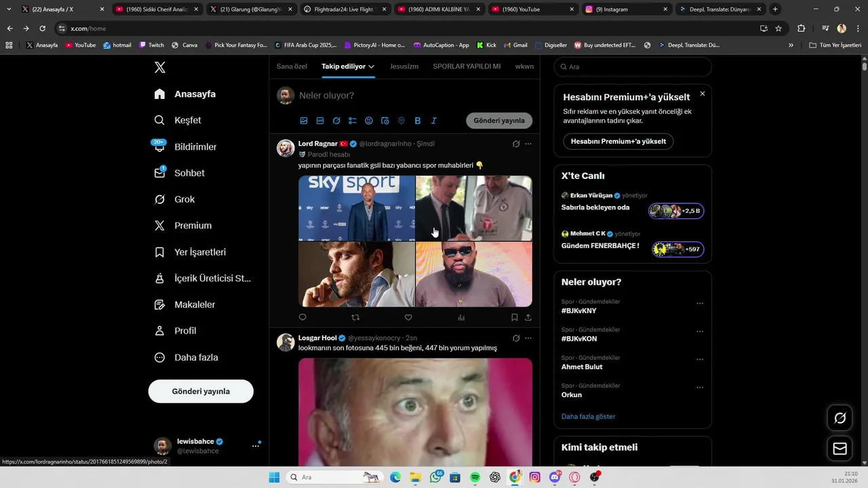Open Premium page in sidebar
The image size is (868, 488).
(x=183, y=226)
